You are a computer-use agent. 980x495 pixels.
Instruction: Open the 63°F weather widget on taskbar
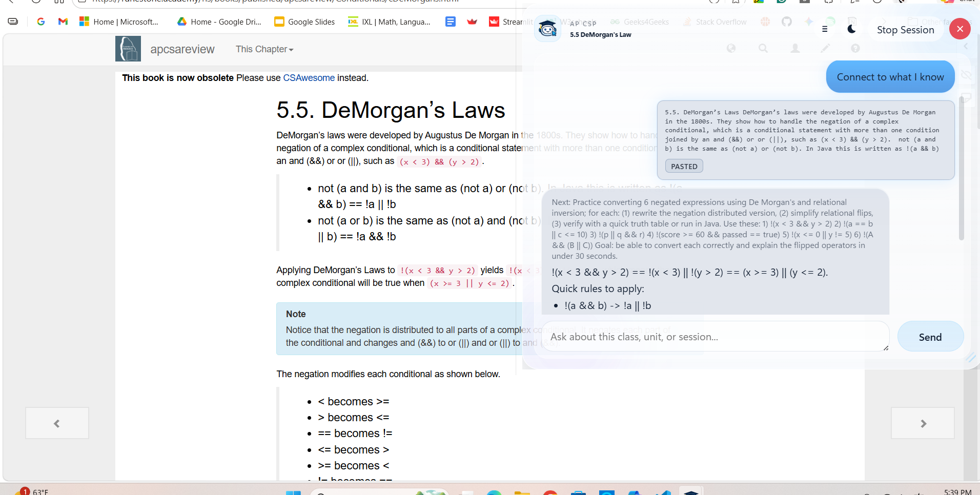(32, 491)
